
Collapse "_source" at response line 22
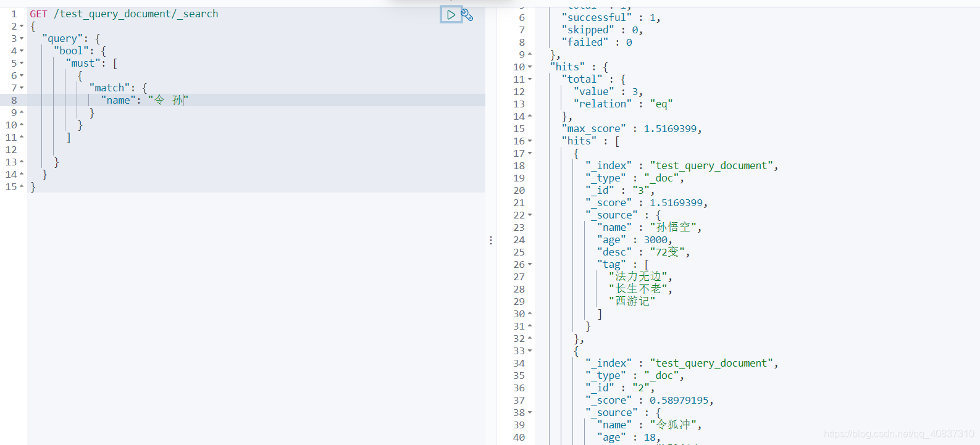pyautogui.click(x=530, y=215)
